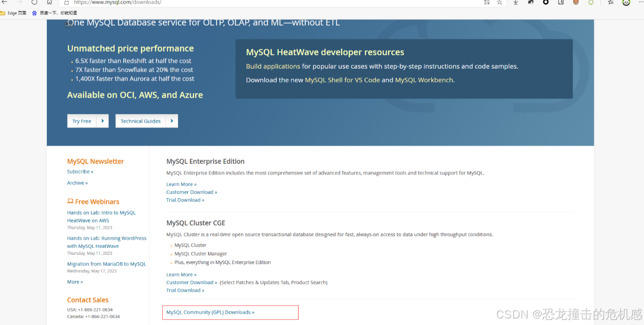Reload the page with the refresh icon
644x325 pixels.
click(34, 2)
